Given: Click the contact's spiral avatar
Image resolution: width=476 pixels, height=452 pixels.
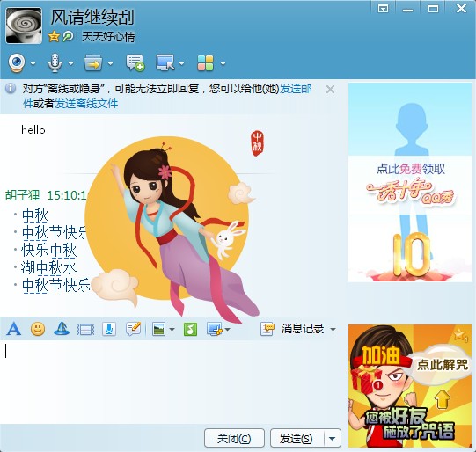Looking at the screenshot, I should (24, 26).
